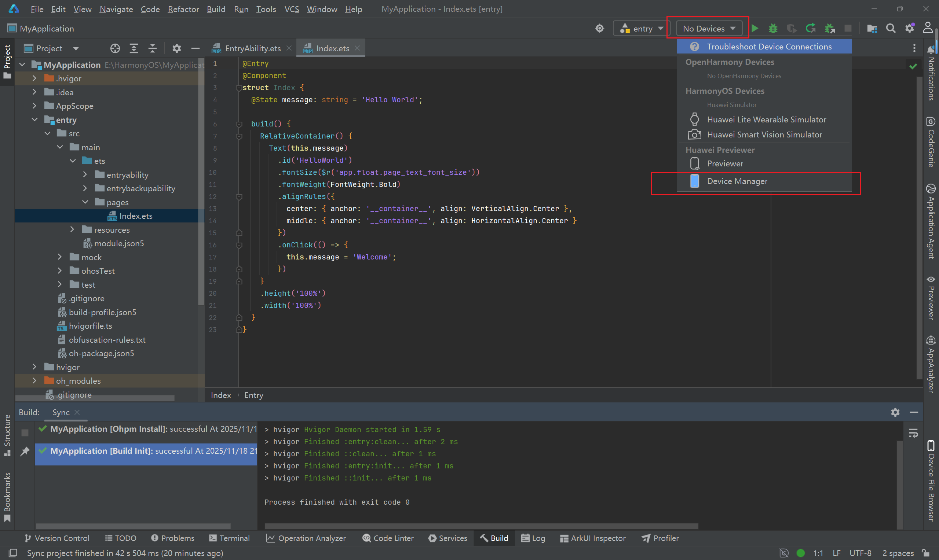
Task: Toggle the pin tab icon in Build panel
Action: click(25, 451)
